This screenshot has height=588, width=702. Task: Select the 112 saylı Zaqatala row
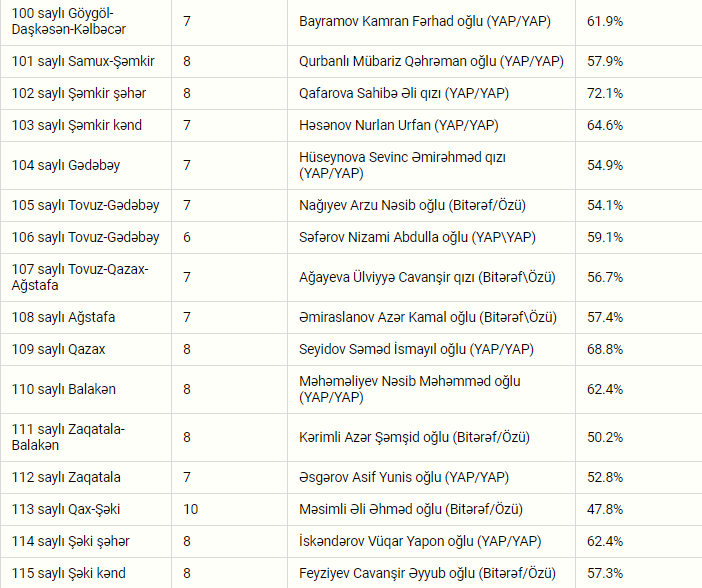click(351, 477)
